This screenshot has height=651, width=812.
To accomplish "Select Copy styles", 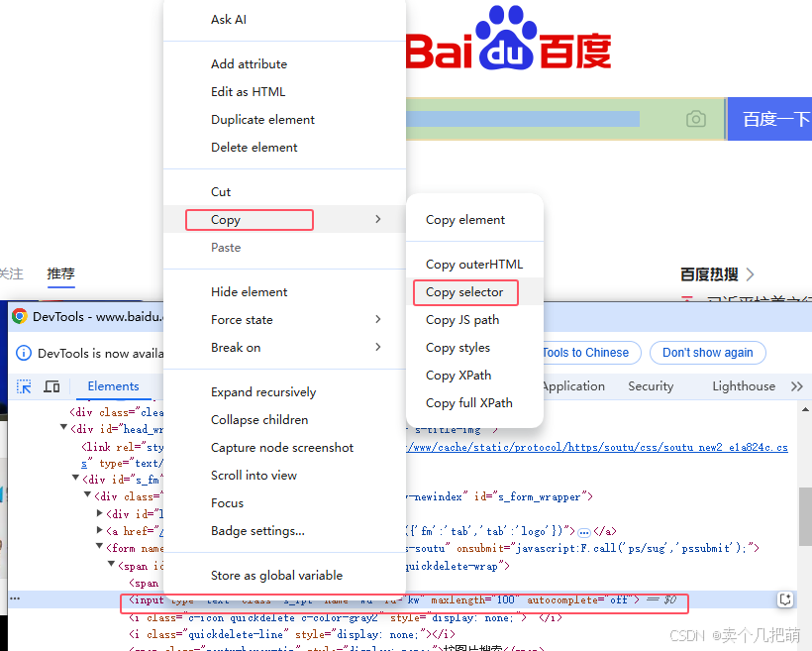I will (457, 348).
